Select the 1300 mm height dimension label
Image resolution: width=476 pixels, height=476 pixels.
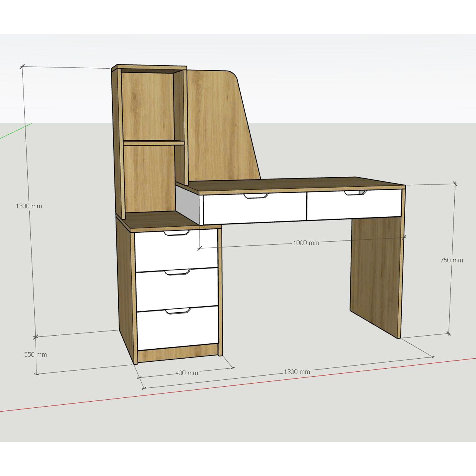(29, 206)
